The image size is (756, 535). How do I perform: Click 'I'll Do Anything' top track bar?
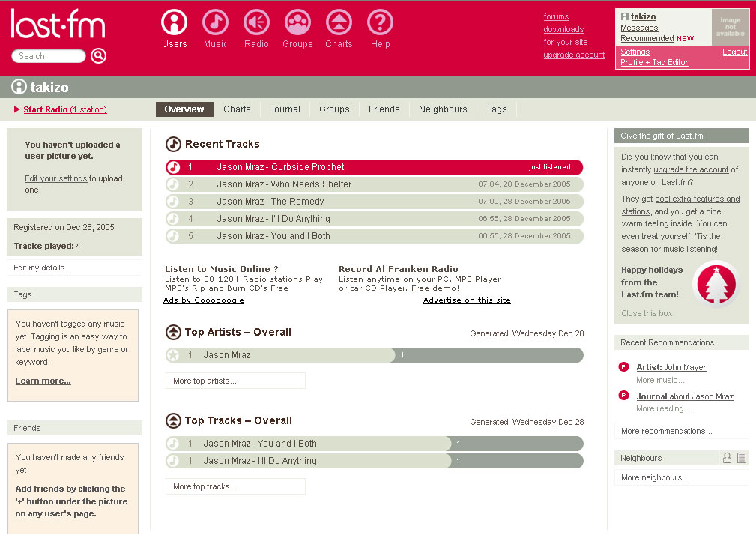374,461
